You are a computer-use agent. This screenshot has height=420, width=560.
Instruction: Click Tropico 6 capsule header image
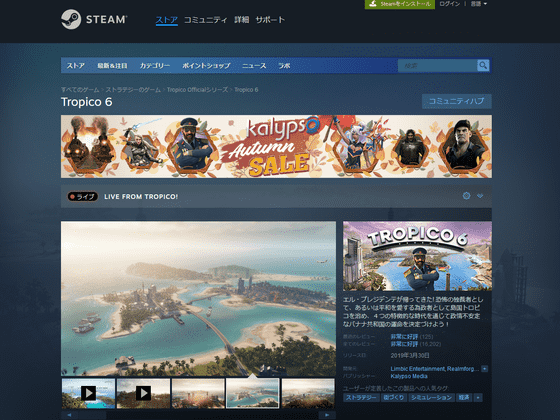click(417, 256)
